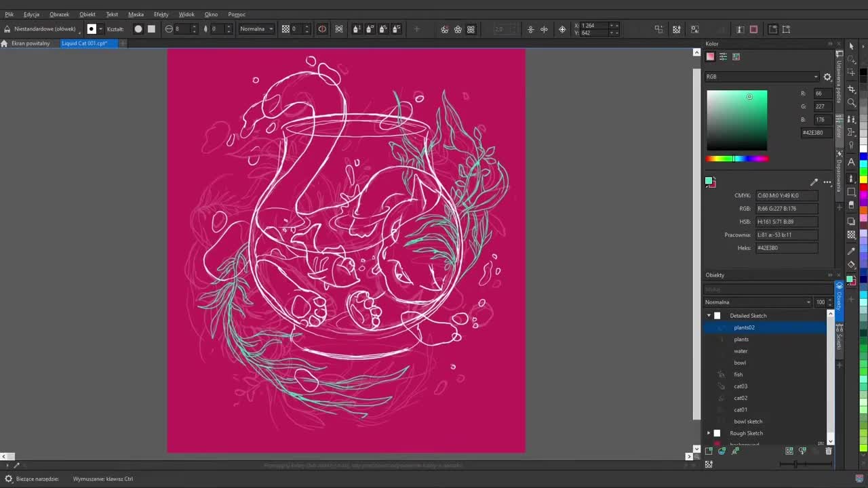The height and width of the screenshot is (488, 868).
Task: Open color panel settings gear
Action: tap(827, 77)
